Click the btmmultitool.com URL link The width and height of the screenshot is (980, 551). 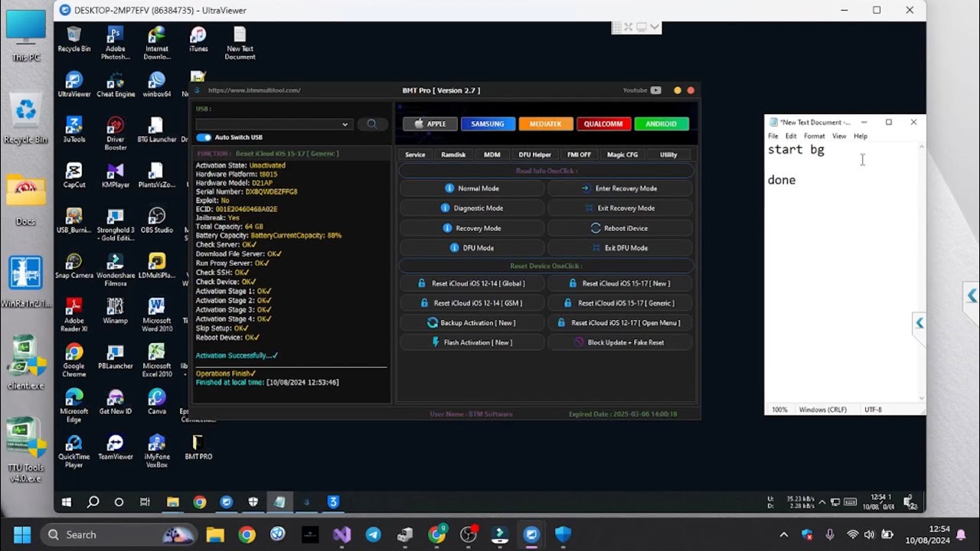254,90
